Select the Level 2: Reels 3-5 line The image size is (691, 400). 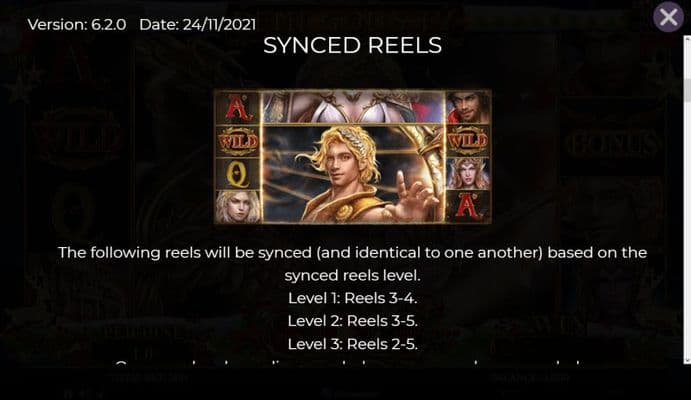point(353,321)
